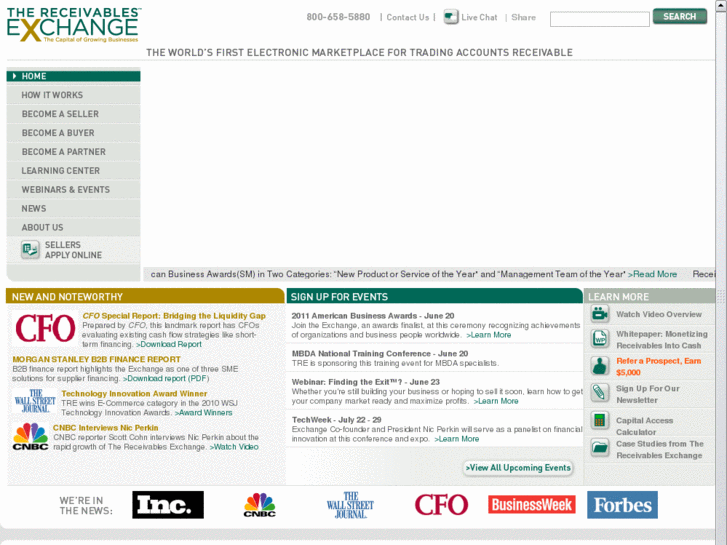Go to Become a Seller
The image size is (727, 545).
[x=73, y=114]
